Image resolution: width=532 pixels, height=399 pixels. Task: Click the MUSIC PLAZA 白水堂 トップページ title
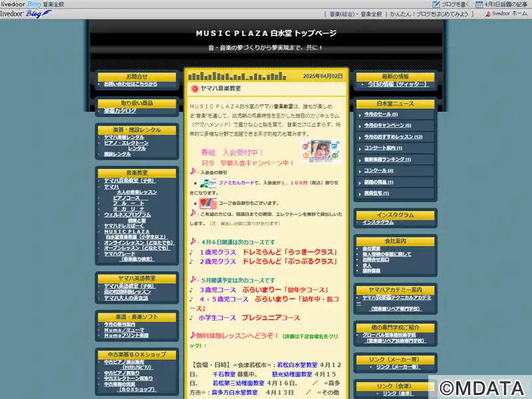tap(266, 33)
